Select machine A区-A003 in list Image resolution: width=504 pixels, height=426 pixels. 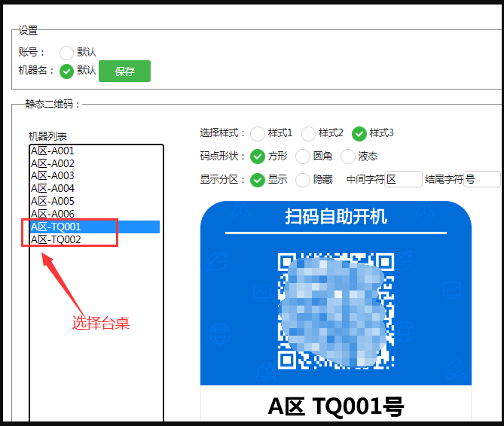pyautogui.click(x=95, y=175)
